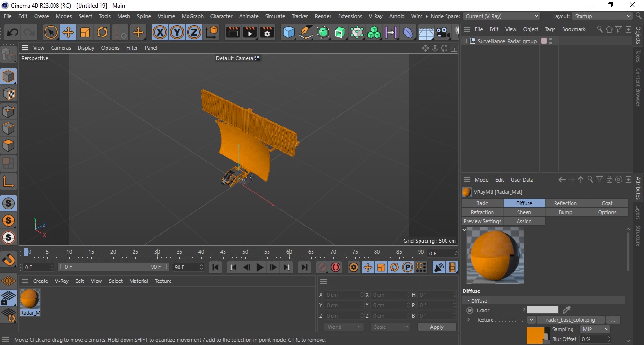Click Render View clapperboard icon

tap(233, 33)
